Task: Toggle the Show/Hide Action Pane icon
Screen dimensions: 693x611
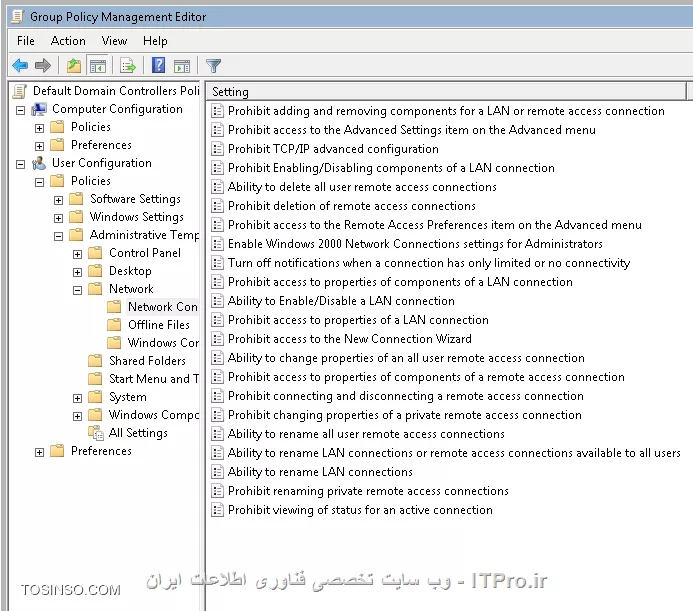Action: pos(182,66)
